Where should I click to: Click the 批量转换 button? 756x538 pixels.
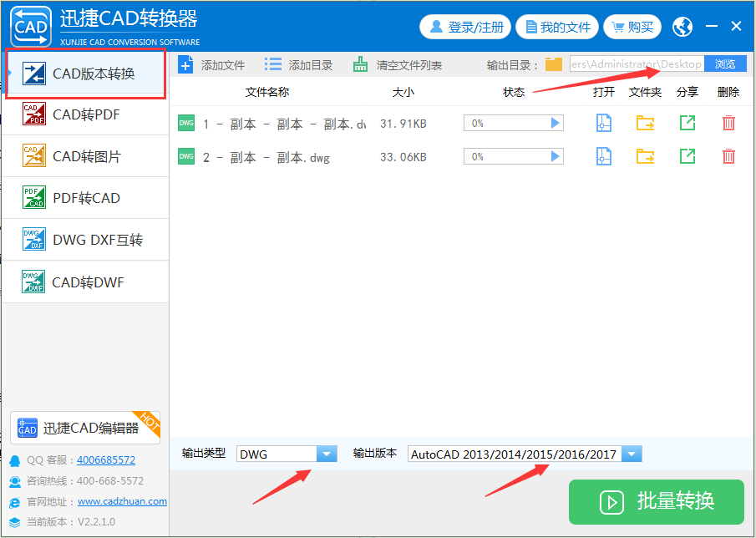pos(657,502)
